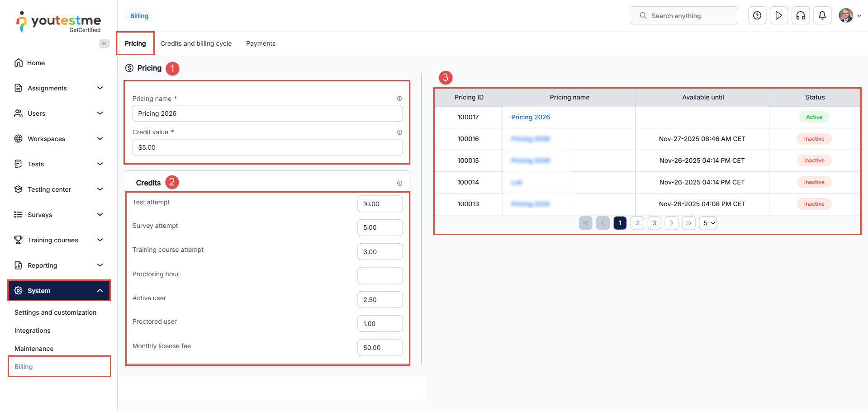Open Settings and customization in sidebar
Screen dimensions: 868x411
click(x=55, y=312)
